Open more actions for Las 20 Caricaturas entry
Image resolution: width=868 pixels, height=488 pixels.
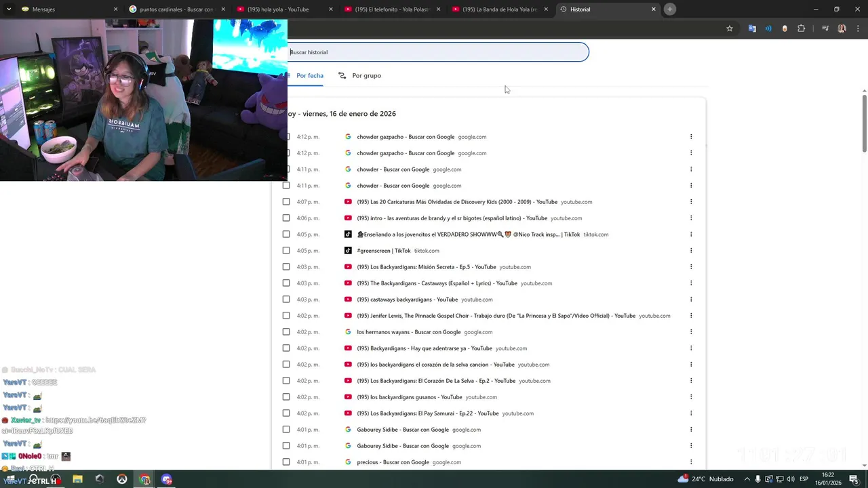[691, 202]
